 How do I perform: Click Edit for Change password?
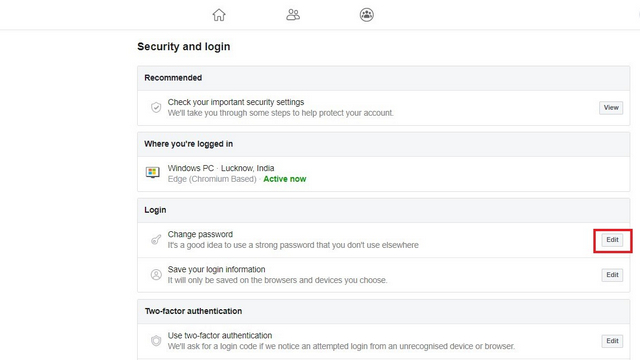click(x=612, y=240)
